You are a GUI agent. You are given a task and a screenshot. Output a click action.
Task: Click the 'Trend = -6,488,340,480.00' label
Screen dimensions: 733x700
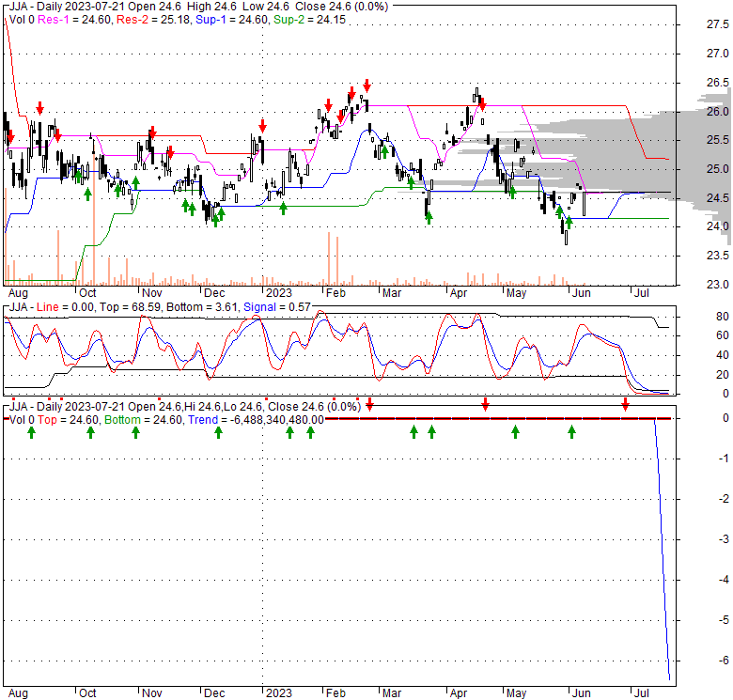pyautogui.click(x=256, y=420)
